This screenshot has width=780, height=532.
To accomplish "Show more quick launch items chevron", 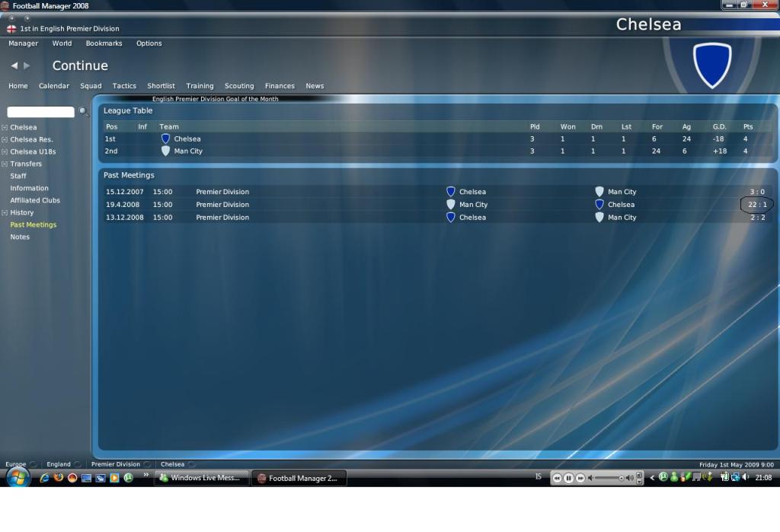I will [145, 475].
